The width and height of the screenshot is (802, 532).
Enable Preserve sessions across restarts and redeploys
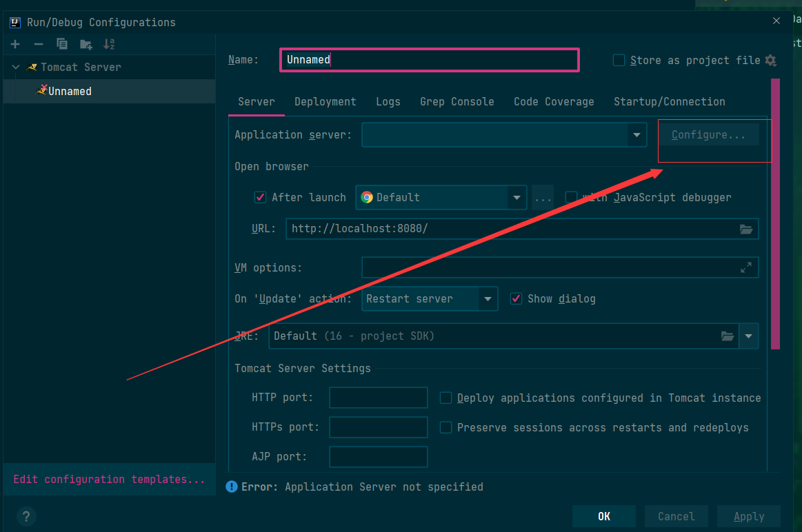[x=446, y=427]
